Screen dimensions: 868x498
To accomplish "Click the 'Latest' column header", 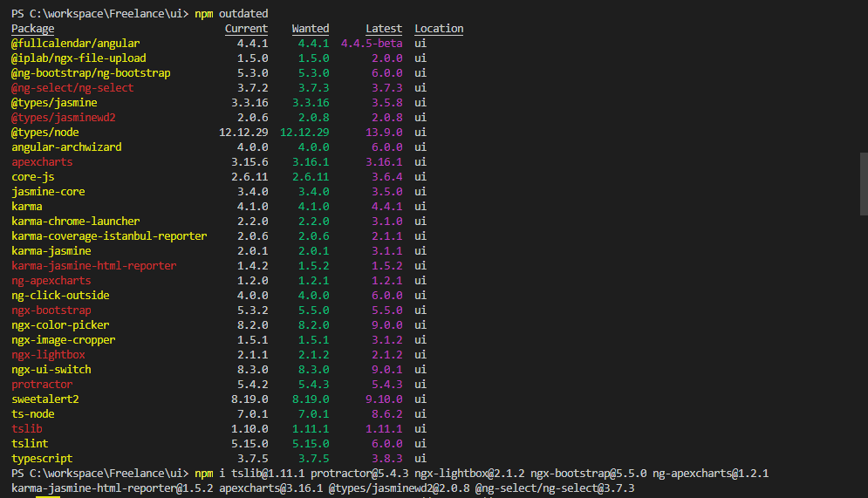I will tap(384, 29).
